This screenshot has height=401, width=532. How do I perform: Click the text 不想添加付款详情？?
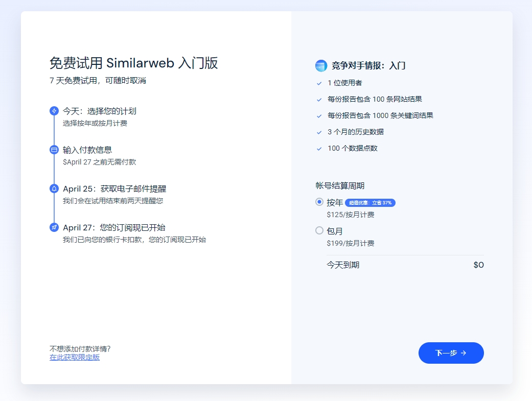(80, 349)
